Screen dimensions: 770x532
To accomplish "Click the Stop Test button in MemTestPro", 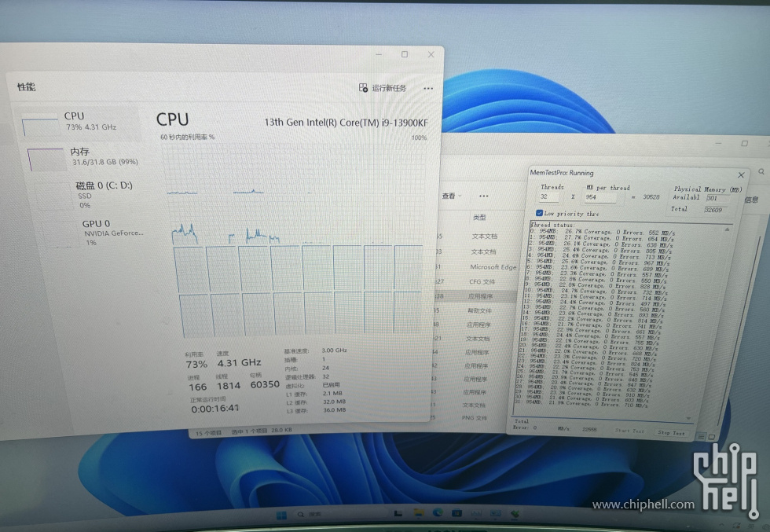I will click(671, 433).
